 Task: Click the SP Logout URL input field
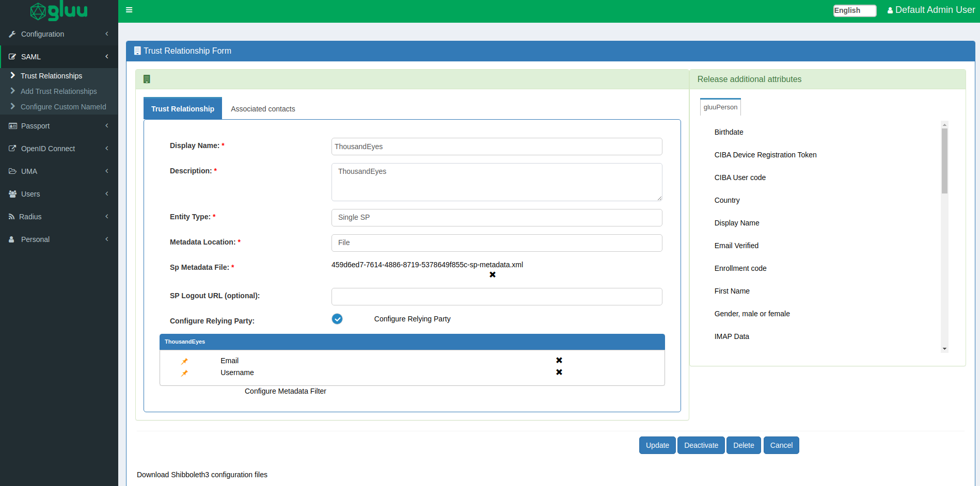pos(496,297)
